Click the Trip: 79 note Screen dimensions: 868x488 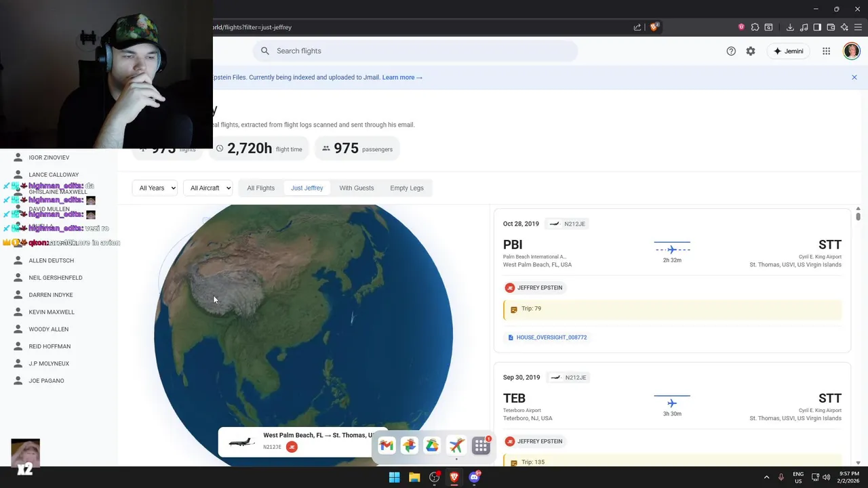(x=673, y=309)
